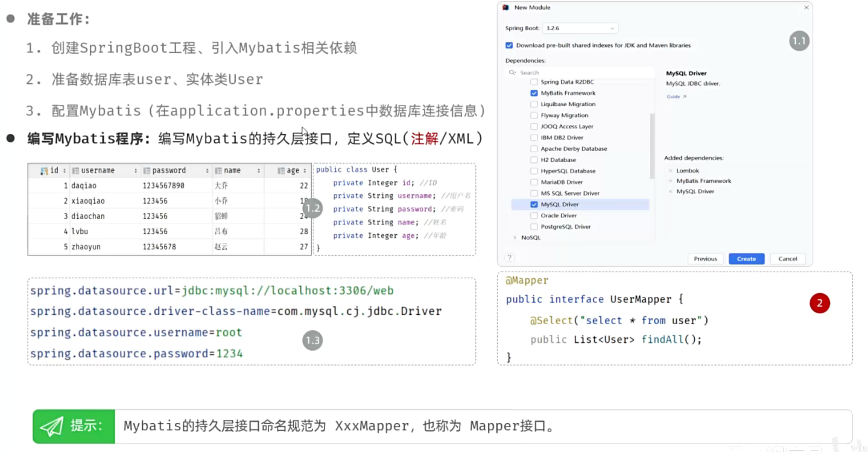Select table cell 'xiaoqiao'

click(x=88, y=201)
